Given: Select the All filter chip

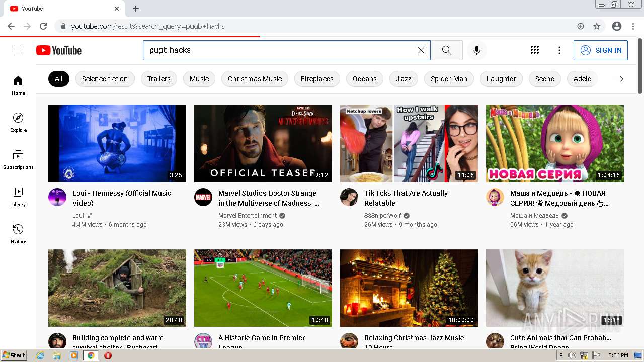Looking at the screenshot, I should tap(58, 79).
